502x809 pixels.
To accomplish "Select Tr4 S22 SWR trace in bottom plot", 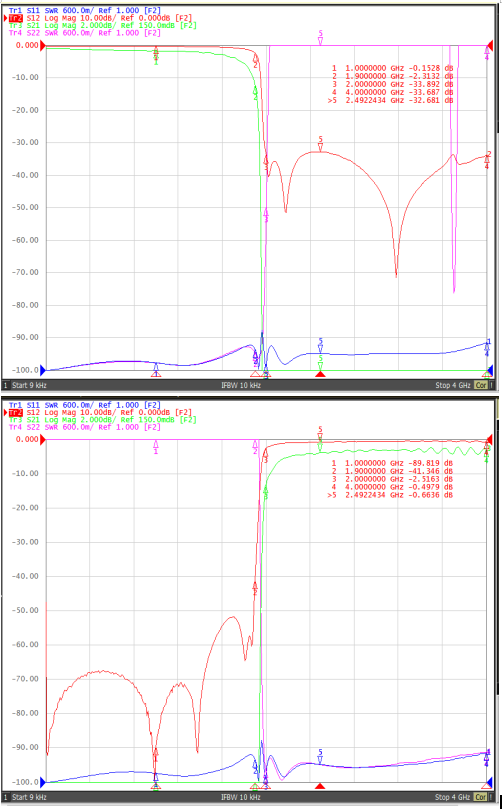I will click(x=85, y=427).
